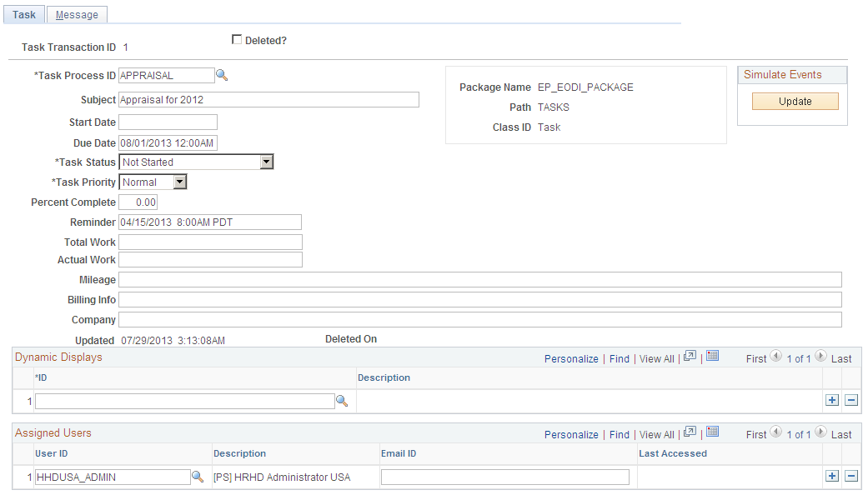This screenshot has width=868, height=495.
Task: Check the Deleted? checkbox
Action: (x=237, y=39)
